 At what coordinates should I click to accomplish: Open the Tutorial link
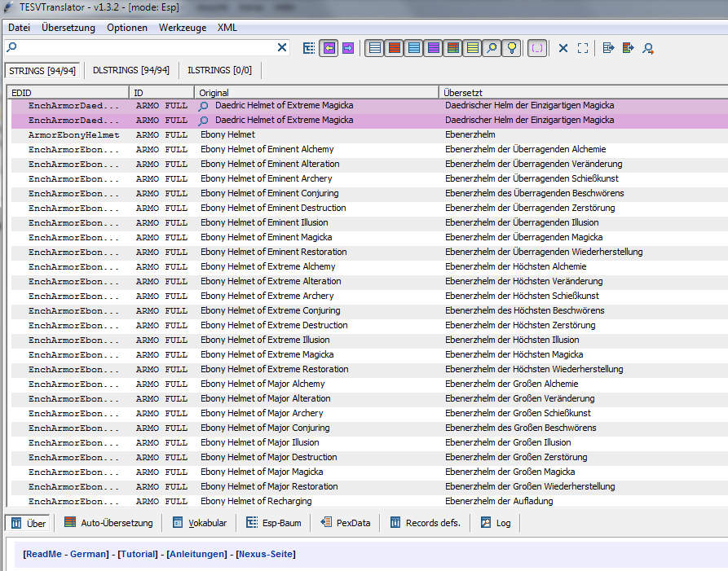tap(139, 554)
